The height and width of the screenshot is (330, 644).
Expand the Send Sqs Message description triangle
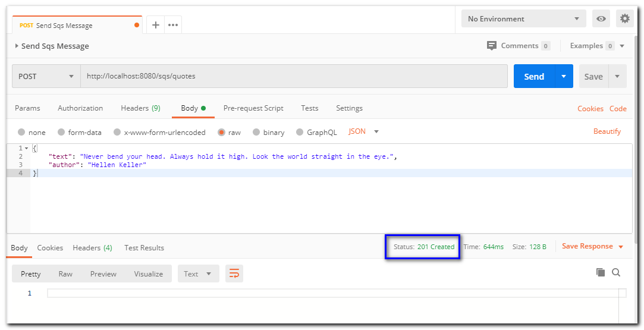17,46
